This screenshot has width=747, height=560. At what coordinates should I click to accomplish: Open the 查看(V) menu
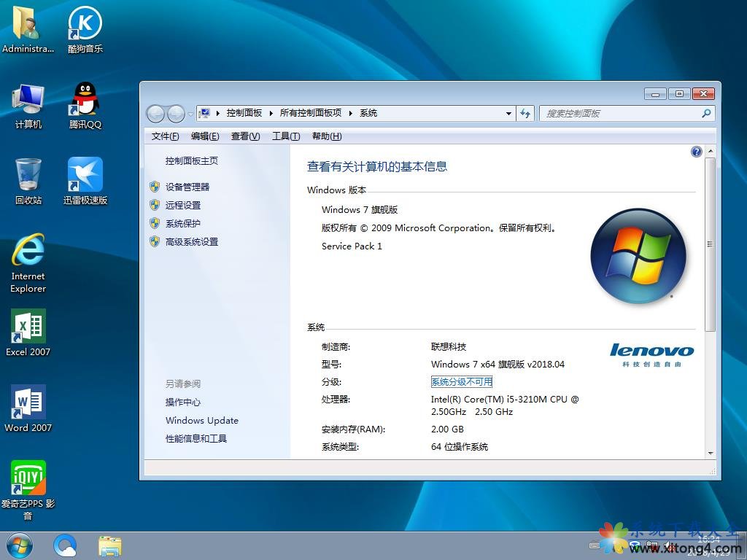pyautogui.click(x=245, y=136)
